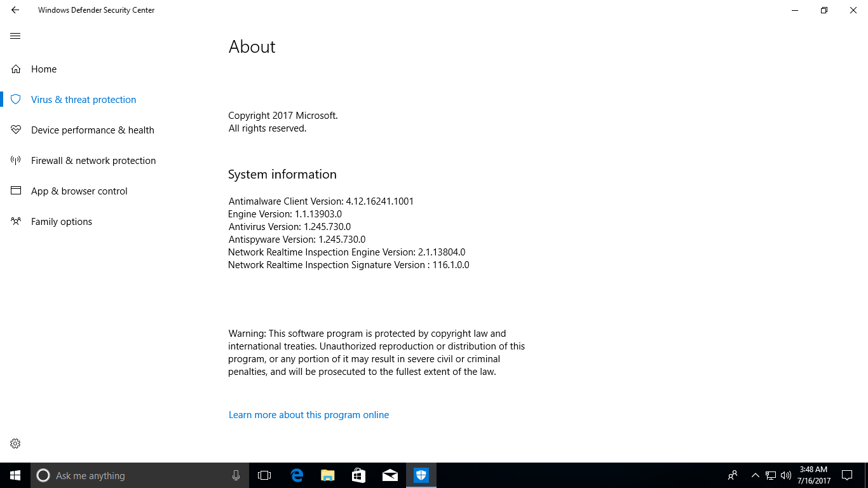Click the heart icon for Device performance

coord(16,130)
